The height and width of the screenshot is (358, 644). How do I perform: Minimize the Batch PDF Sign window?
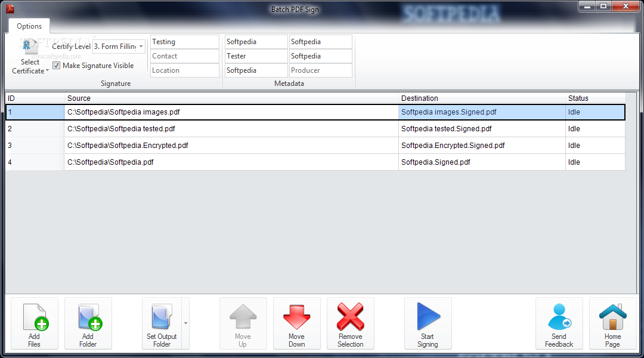tap(587, 6)
